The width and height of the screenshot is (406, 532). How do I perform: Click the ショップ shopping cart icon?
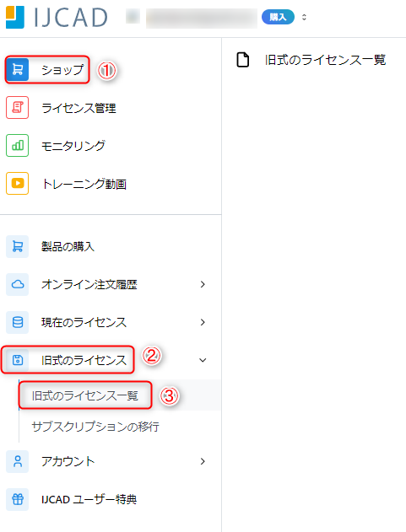pos(18,69)
